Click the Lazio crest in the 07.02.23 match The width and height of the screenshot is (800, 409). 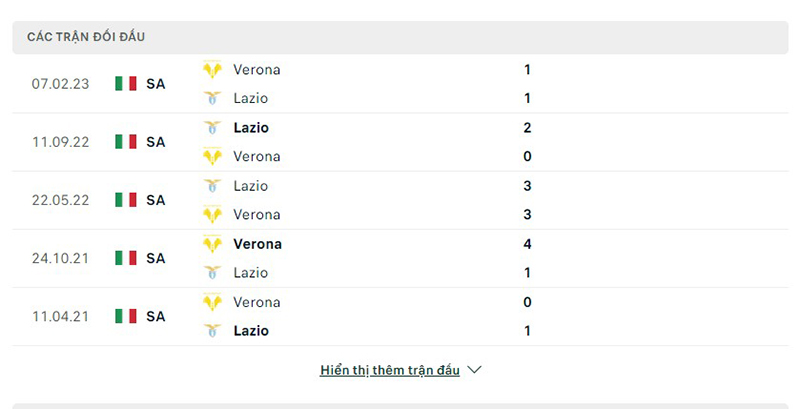(212, 99)
